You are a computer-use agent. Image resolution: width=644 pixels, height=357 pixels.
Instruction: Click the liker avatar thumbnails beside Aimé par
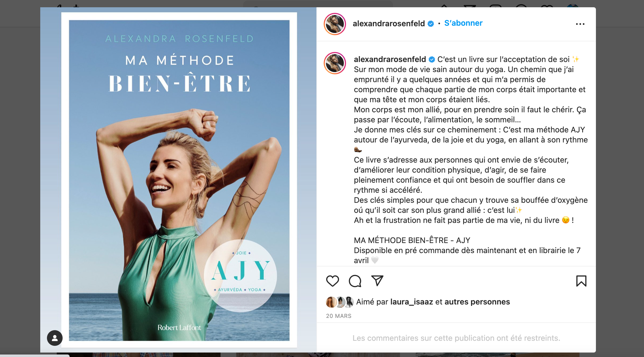click(x=340, y=302)
